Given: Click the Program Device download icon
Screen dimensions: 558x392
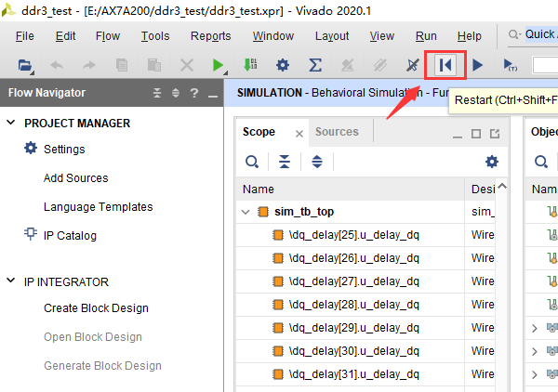Looking at the screenshot, I should coord(250,65).
